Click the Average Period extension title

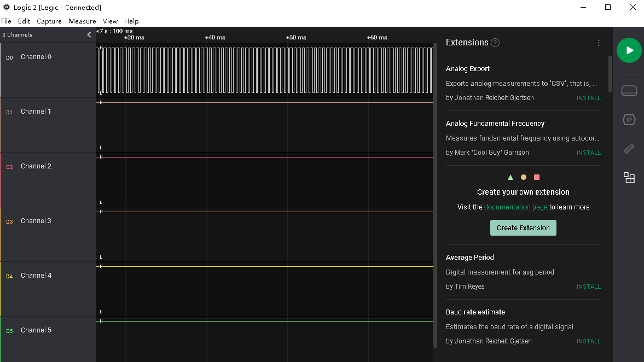pyautogui.click(x=470, y=258)
